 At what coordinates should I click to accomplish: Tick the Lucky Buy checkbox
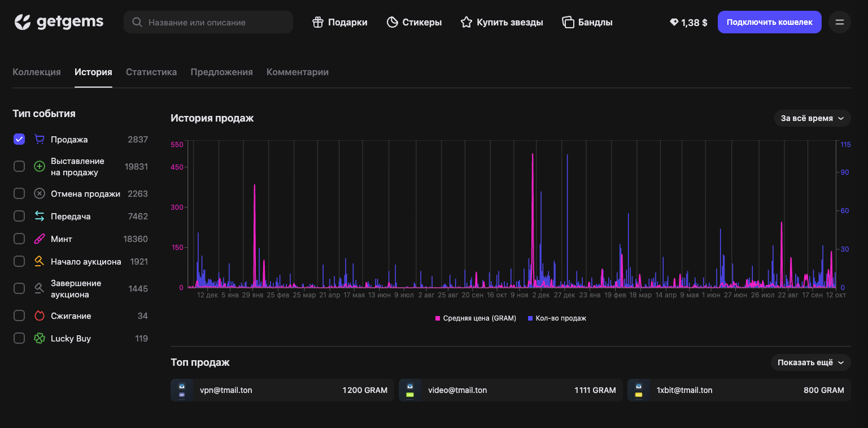point(19,338)
